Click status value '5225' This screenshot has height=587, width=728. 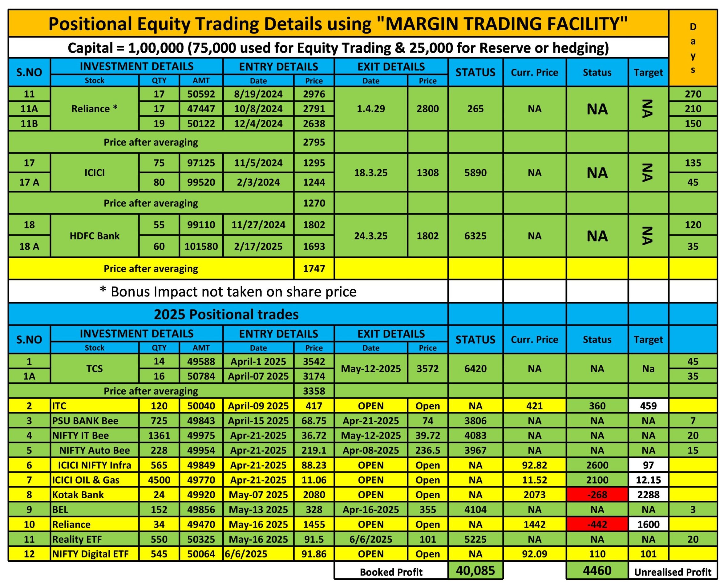pyautogui.click(x=475, y=539)
